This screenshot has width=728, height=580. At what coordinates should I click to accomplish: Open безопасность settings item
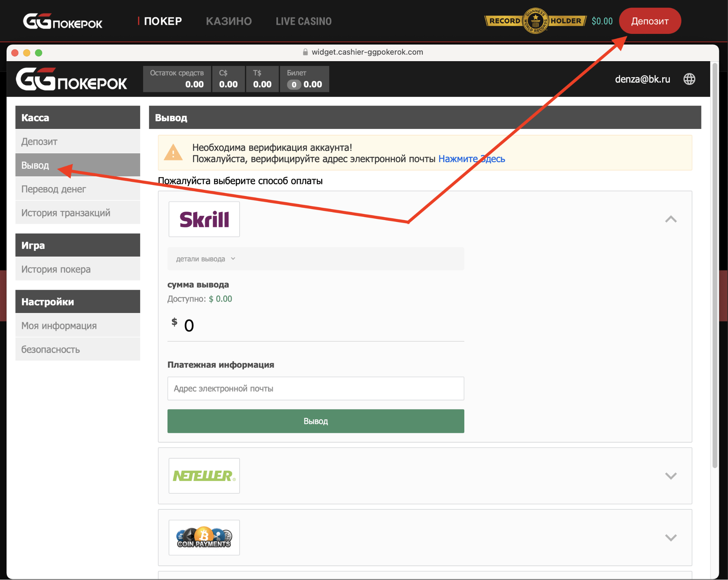(x=78, y=349)
